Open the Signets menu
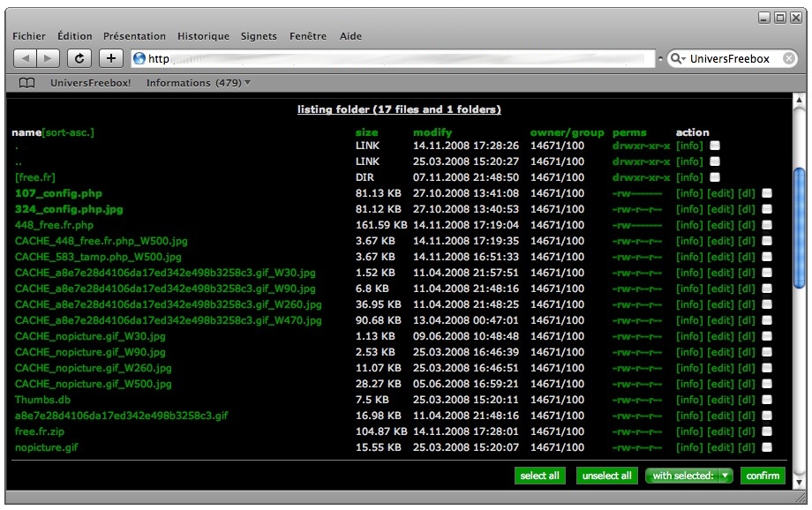 tap(259, 36)
